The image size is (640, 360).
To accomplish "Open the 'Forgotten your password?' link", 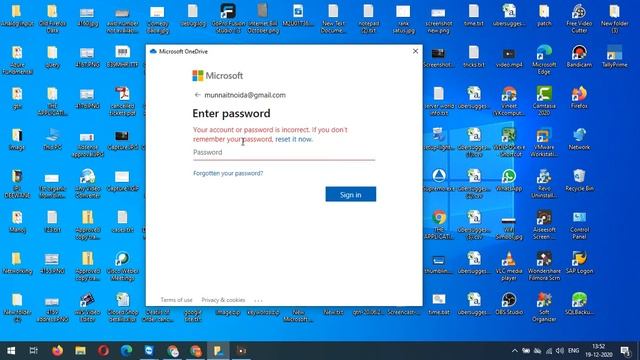I will point(228,173).
